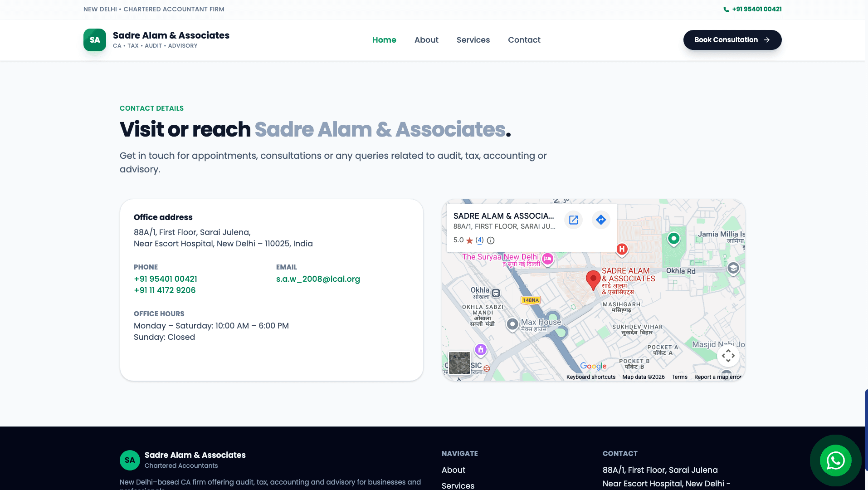Click the review info circle icon

[x=491, y=240]
